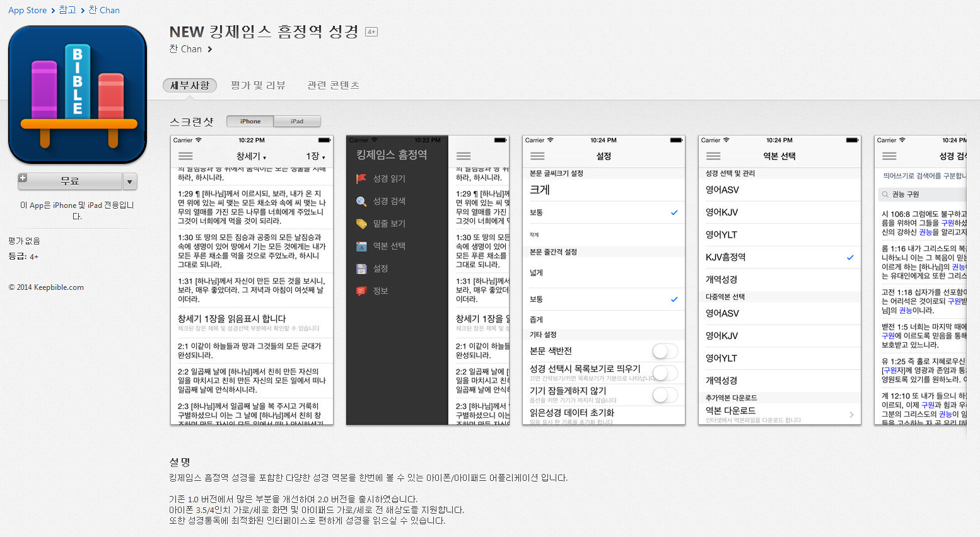Choose 크게 font size option
The height and width of the screenshot is (537, 980).
pyautogui.click(x=604, y=190)
